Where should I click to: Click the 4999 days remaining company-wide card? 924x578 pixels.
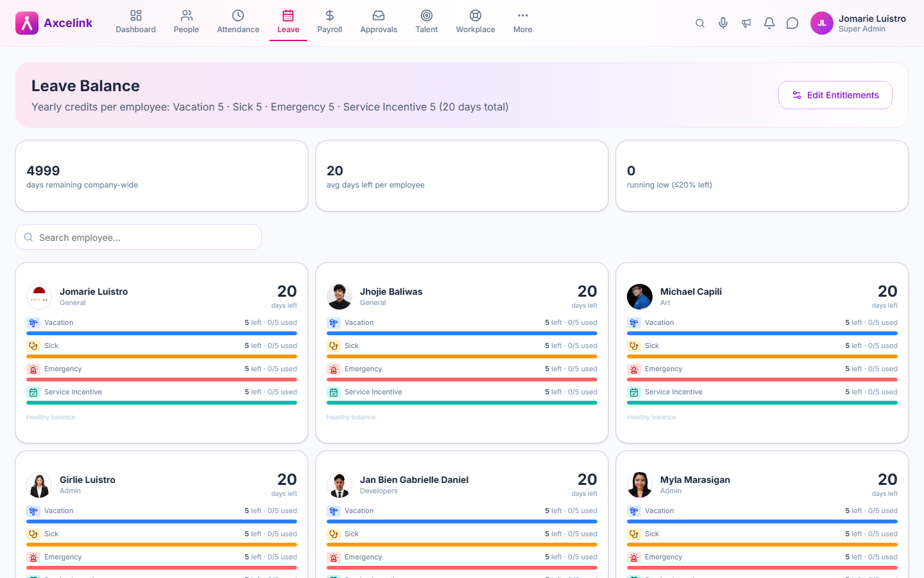[162, 176]
